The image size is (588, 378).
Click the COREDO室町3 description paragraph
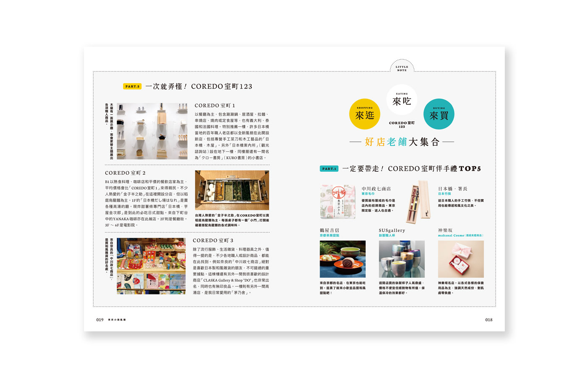[x=231, y=271]
